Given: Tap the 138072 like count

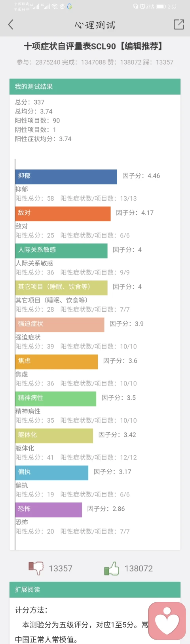Looking at the screenshot, I should point(139,569).
